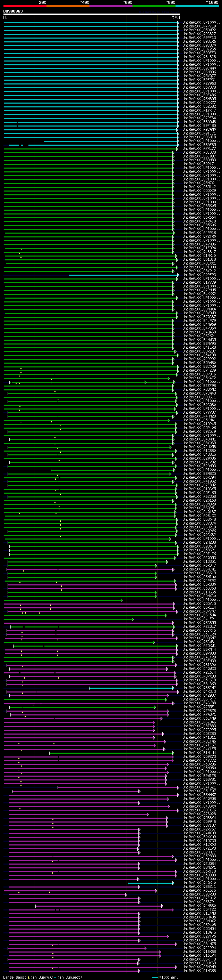Open the UniRef100_A5AWP2 hit label
This screenshot has width=222, height=980.
(199, 30)
